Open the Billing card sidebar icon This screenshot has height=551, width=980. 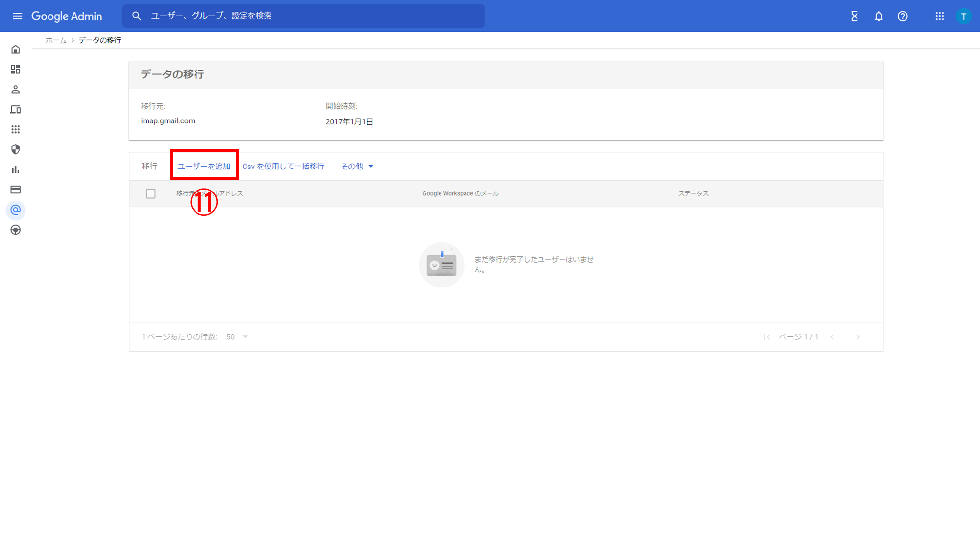pos(16,190)
